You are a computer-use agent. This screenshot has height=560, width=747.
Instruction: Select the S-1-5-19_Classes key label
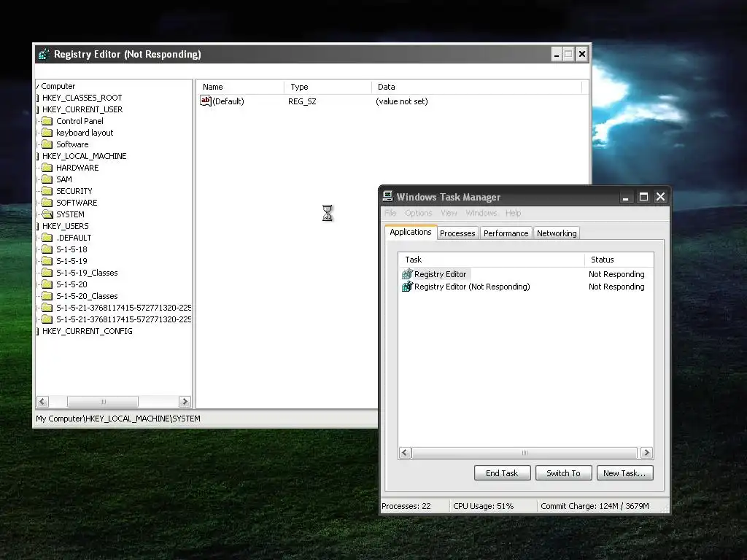tap(87, 273)
